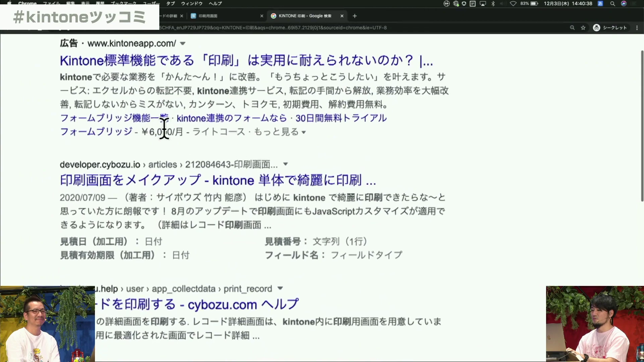Viewport: 644px width, 362px height.
Task: Open a new tab with the plus button
Action: (355, 16)
